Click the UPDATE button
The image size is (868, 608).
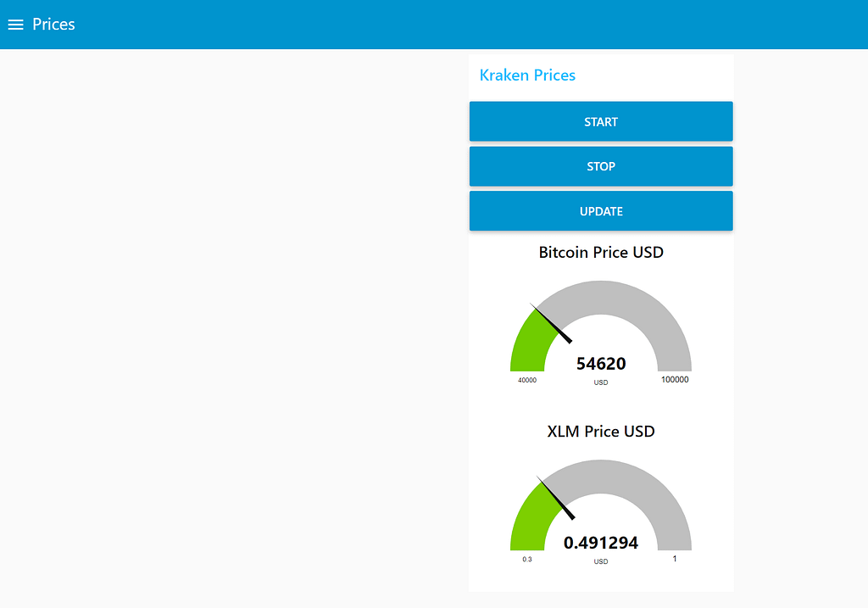601,211
